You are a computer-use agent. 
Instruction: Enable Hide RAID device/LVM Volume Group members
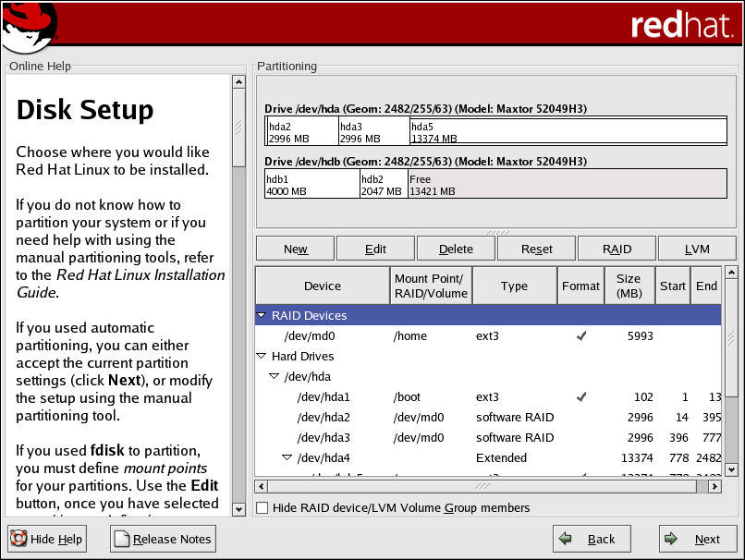point(263,507)
